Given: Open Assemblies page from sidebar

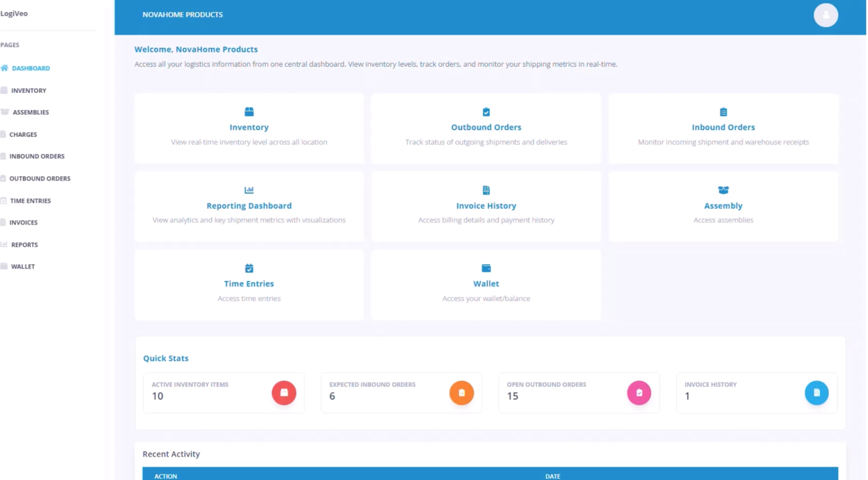Looking at the screenshot, I should 31,112.
